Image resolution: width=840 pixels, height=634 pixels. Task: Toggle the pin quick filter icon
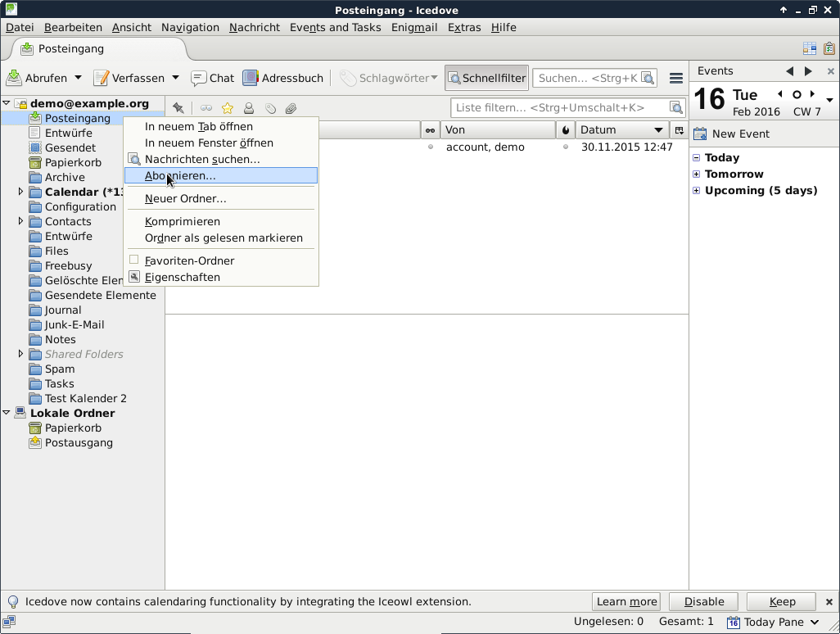coord(178,108)
